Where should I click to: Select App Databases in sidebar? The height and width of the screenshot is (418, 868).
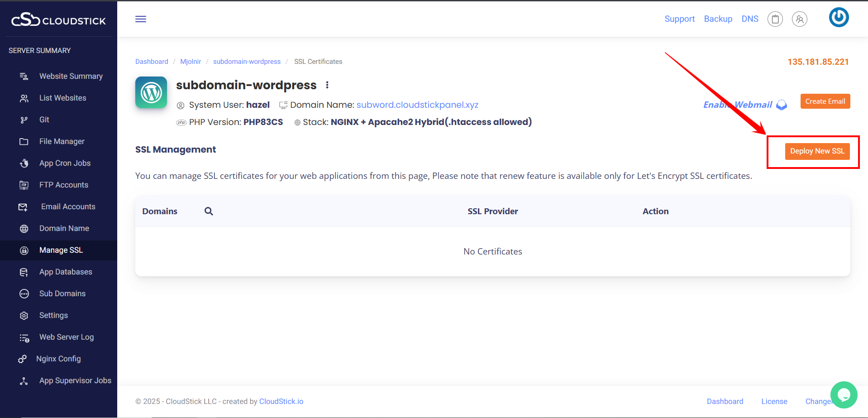click(x=66, y=272)
